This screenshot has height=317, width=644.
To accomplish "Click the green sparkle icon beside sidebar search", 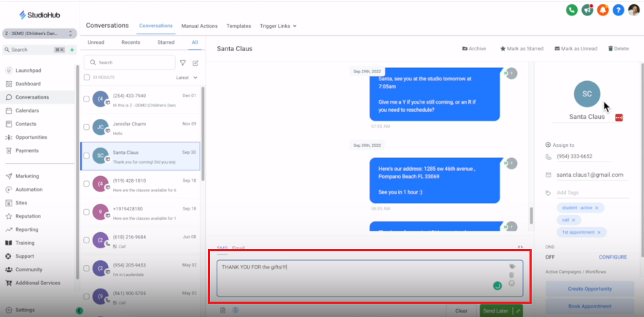I will click(72, 50).
